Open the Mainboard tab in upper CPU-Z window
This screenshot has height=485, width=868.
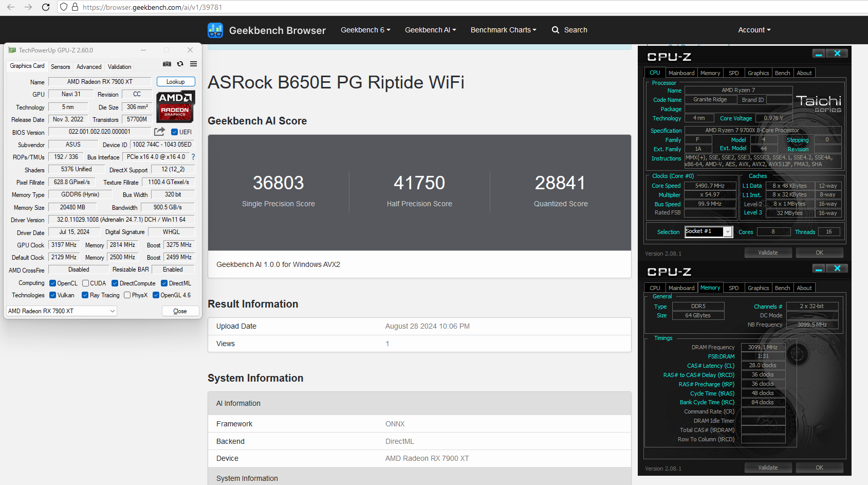[681, 73]
